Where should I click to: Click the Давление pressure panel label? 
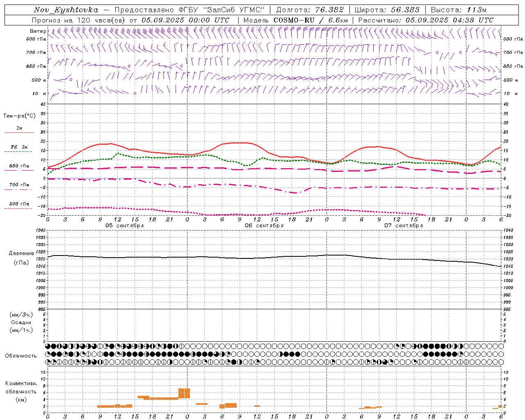(x=21, y=253)
